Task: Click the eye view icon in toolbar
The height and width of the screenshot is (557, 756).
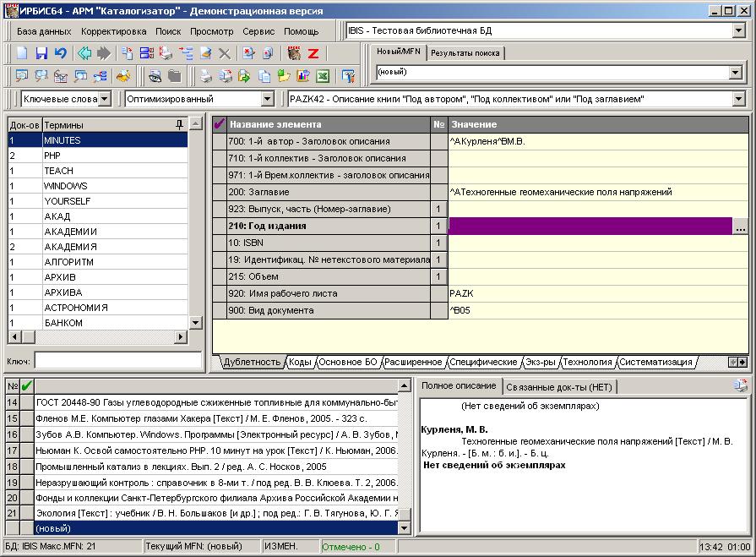Action: coord(155,76)
